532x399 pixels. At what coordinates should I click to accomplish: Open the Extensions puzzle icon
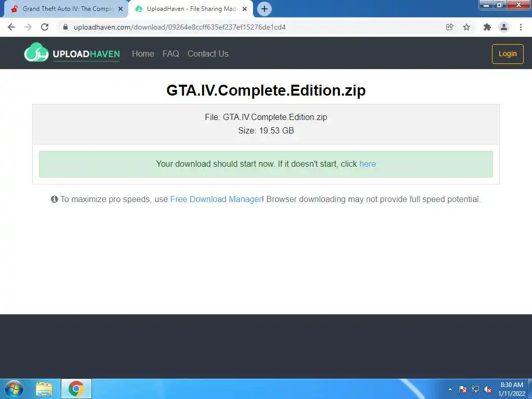click(x=487, y=27)
